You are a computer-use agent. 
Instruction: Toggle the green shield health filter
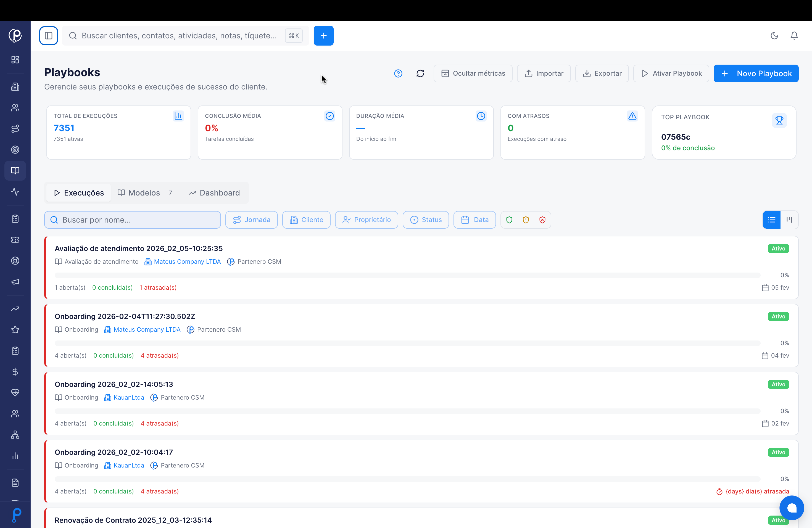509,220
